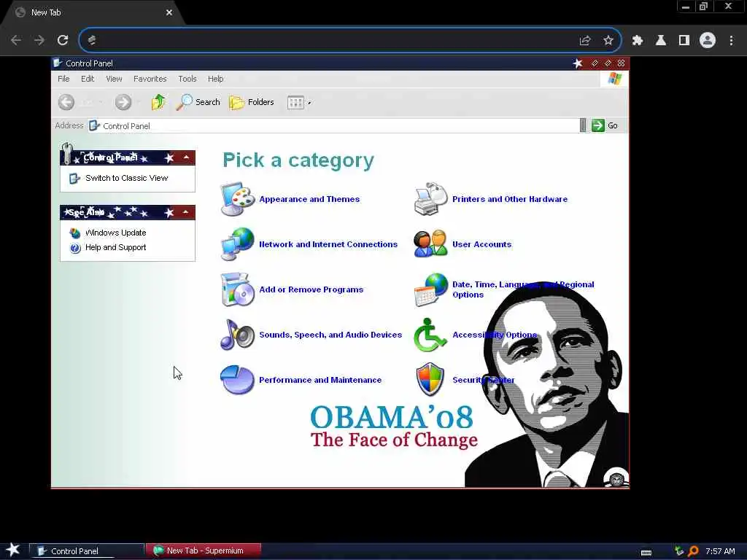Viewport: 747px width, 560px height.
Task: Open Appearance and Themes category icon
Action: (x=237, y=199)
